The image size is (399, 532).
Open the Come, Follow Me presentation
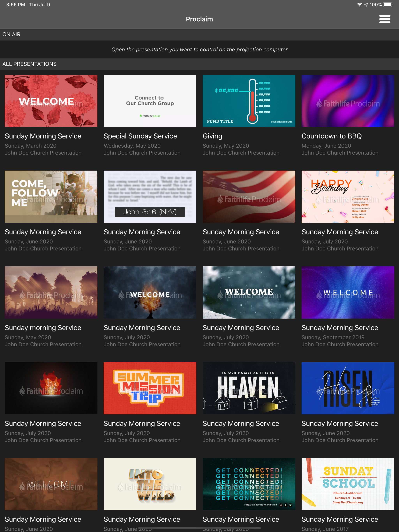51,196
